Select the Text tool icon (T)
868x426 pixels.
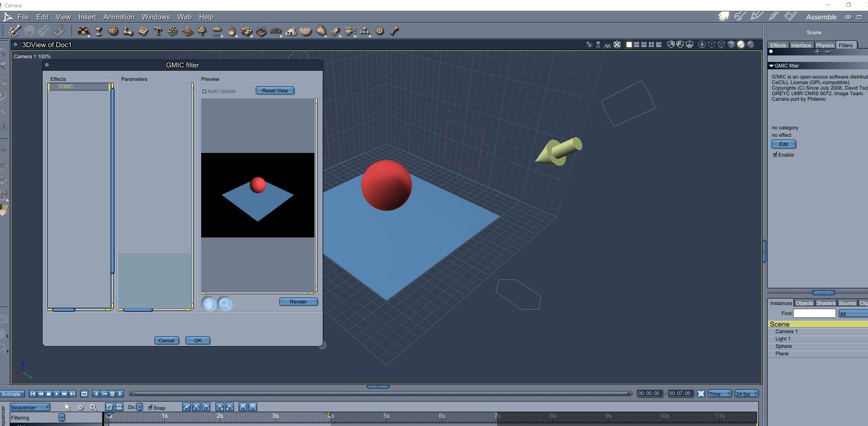[158, 31]
